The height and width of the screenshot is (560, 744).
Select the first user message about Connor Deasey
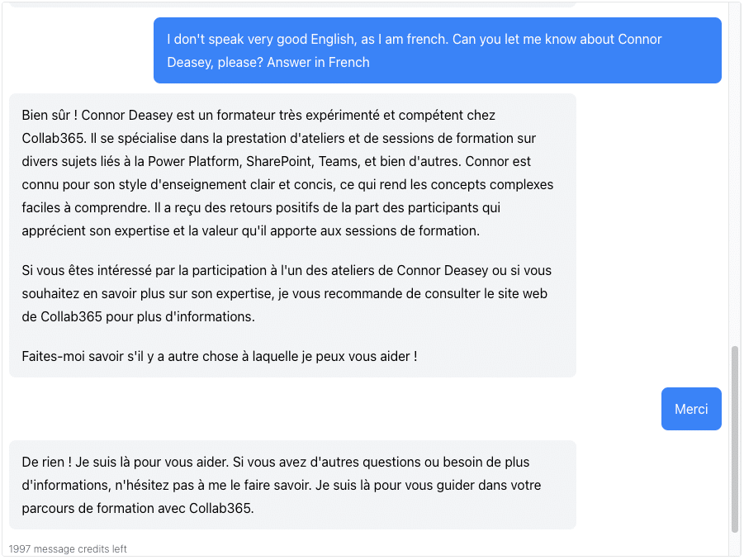(436, 50)
